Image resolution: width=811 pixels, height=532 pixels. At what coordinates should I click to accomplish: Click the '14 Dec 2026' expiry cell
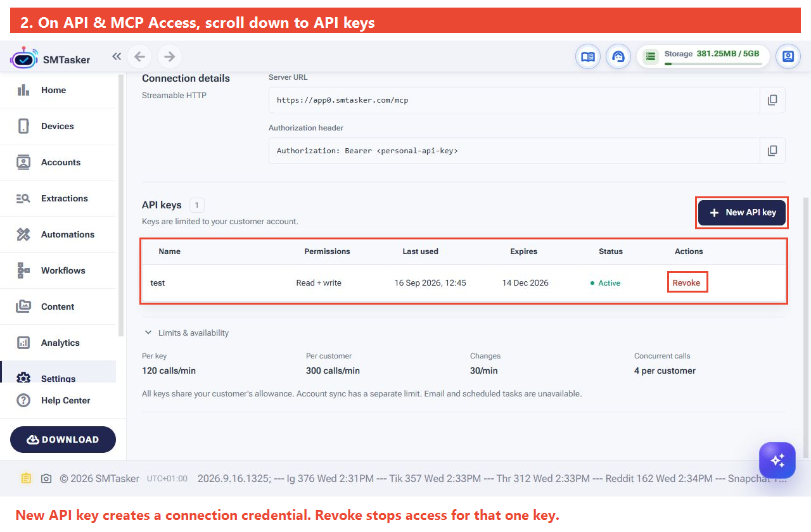(x=525, y=283)
